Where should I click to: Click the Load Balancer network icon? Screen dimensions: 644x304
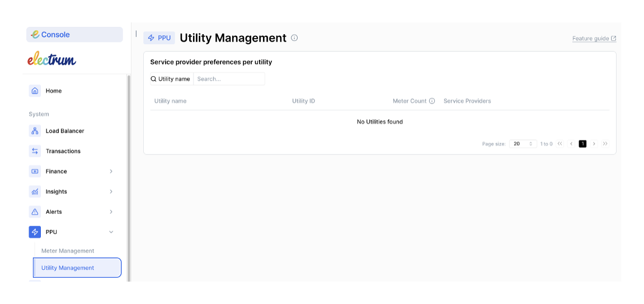pos(35,131)
